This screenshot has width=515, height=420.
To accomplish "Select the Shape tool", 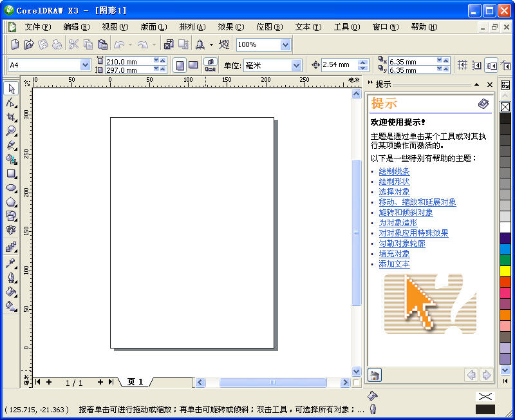I will 10,102.
